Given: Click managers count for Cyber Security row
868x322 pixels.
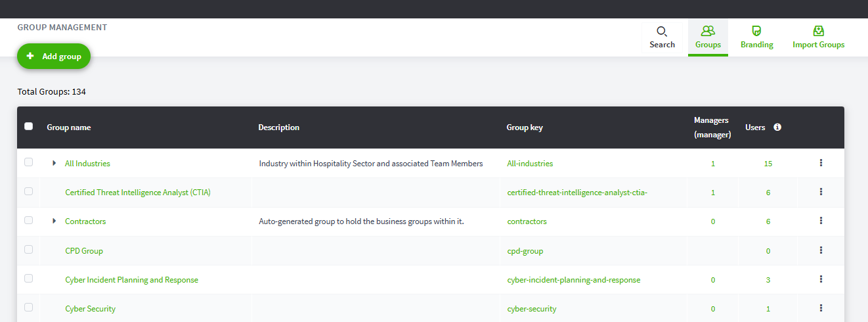Looking at the screenshot, I should [713, 309].
